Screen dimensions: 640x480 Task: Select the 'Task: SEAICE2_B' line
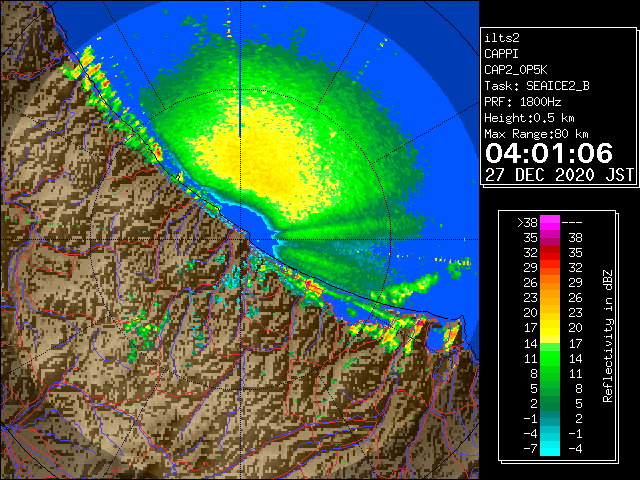pyautogui.click(x=537, y=86)
